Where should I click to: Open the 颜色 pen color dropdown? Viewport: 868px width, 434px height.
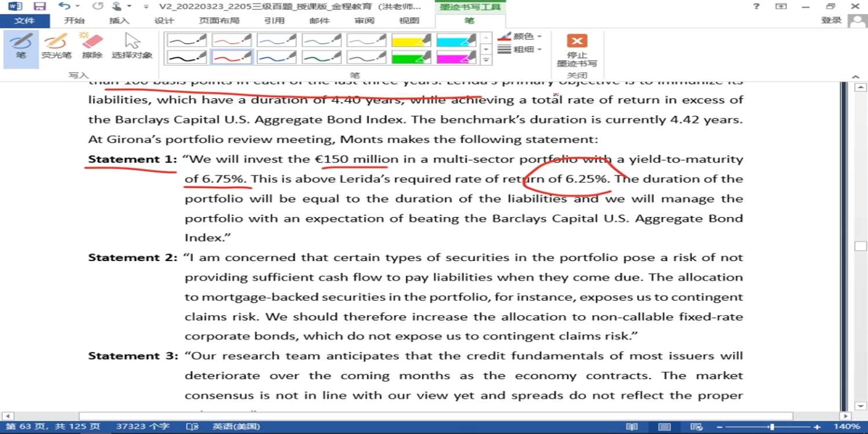pos(520,36)
